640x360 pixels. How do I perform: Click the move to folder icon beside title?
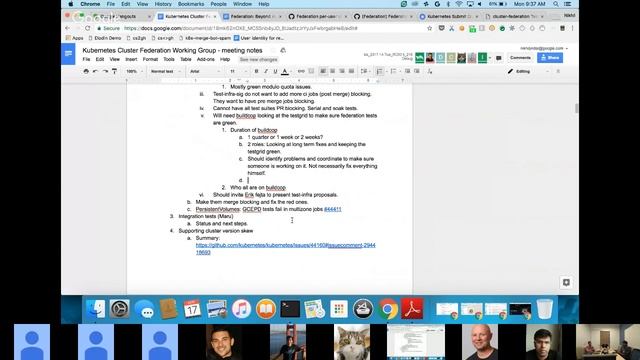(283, 50)
